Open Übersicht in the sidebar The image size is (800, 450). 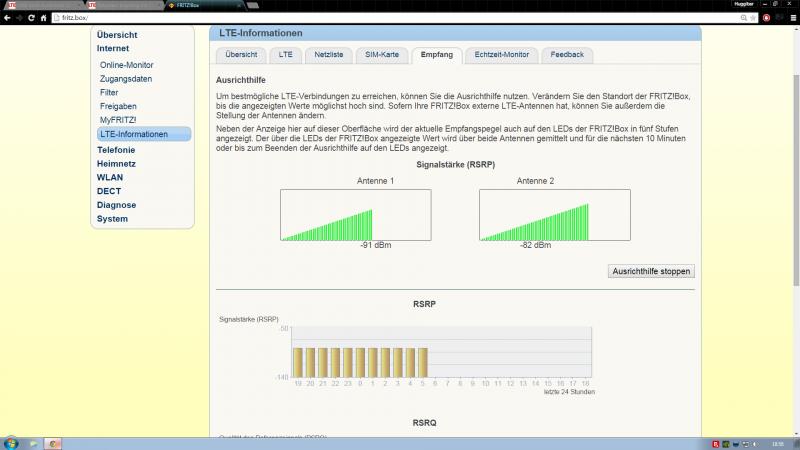coord(117,35)
